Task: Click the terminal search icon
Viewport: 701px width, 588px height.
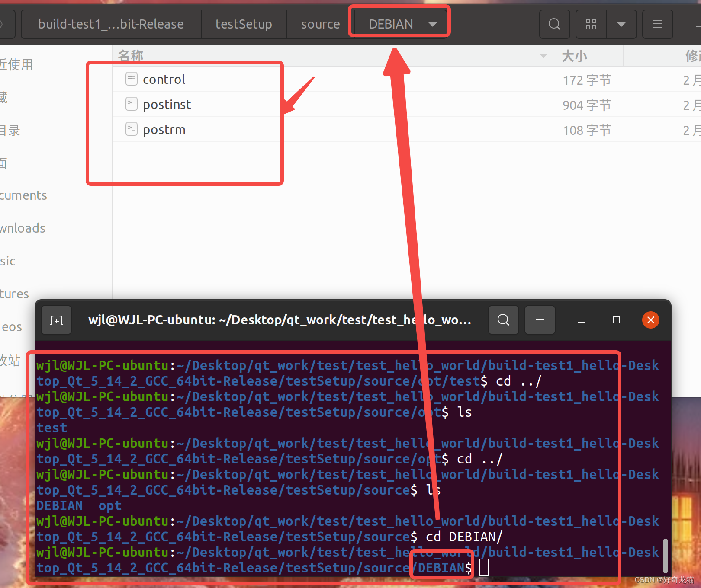Action: click(x=503, y=320)
